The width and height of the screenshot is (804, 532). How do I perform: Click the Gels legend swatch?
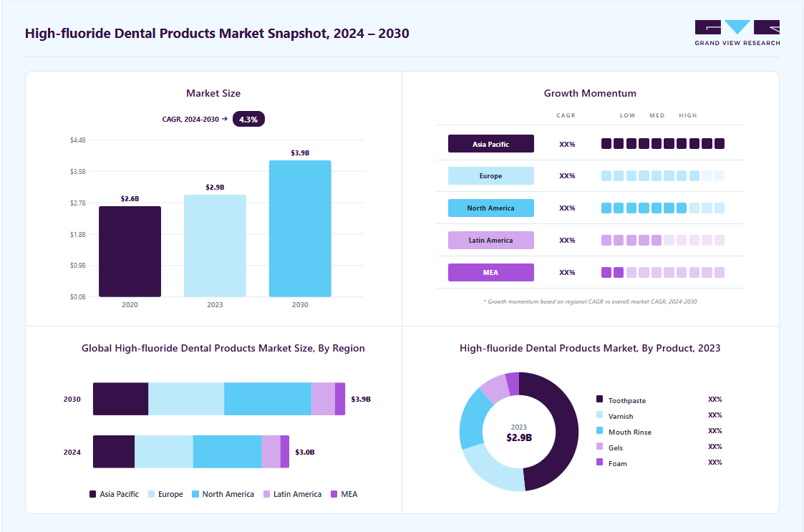[x=599, y=446]
